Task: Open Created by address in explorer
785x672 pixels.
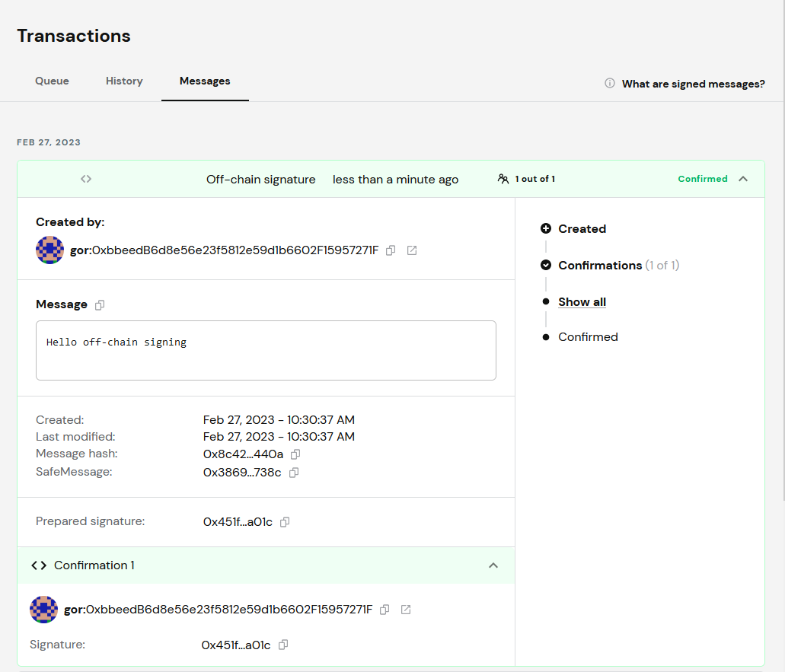Action: tap(412, 250)
